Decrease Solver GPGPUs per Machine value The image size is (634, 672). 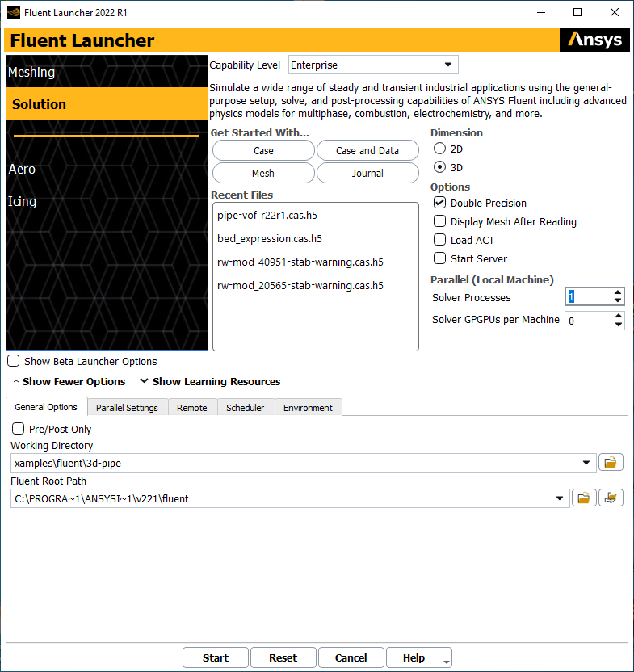tap(618, 325)
